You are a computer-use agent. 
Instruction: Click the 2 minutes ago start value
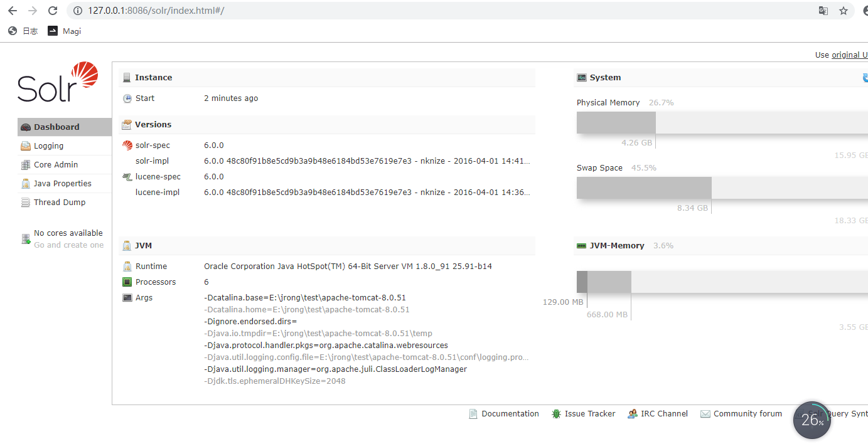click(231, 98)
